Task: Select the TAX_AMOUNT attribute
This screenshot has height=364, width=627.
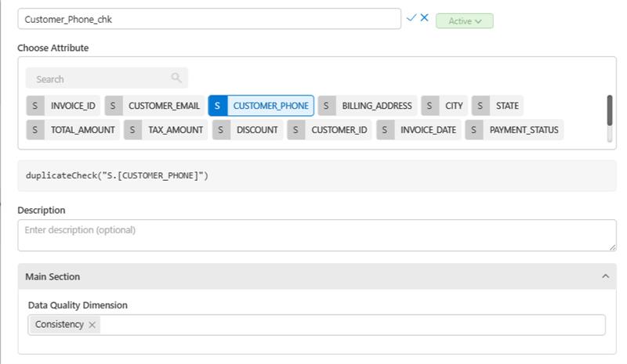Action: pyautogui.click(x=165, y=130)
